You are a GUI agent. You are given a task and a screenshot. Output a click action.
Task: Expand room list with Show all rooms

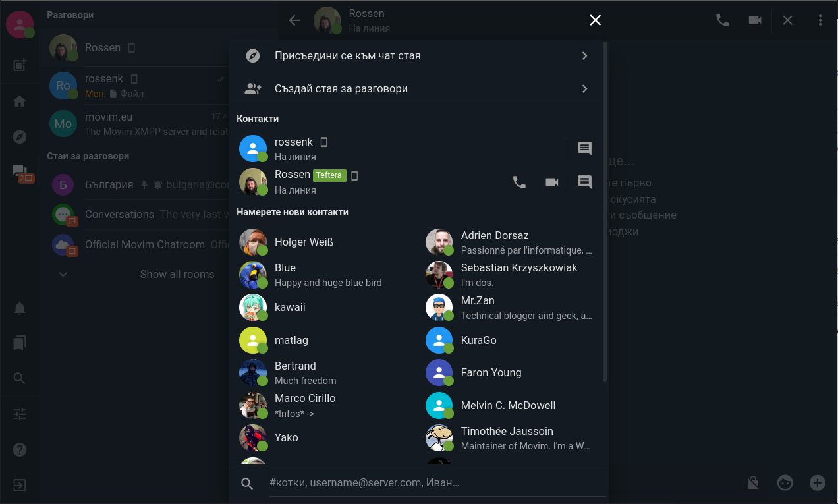(x=177, y=275)
